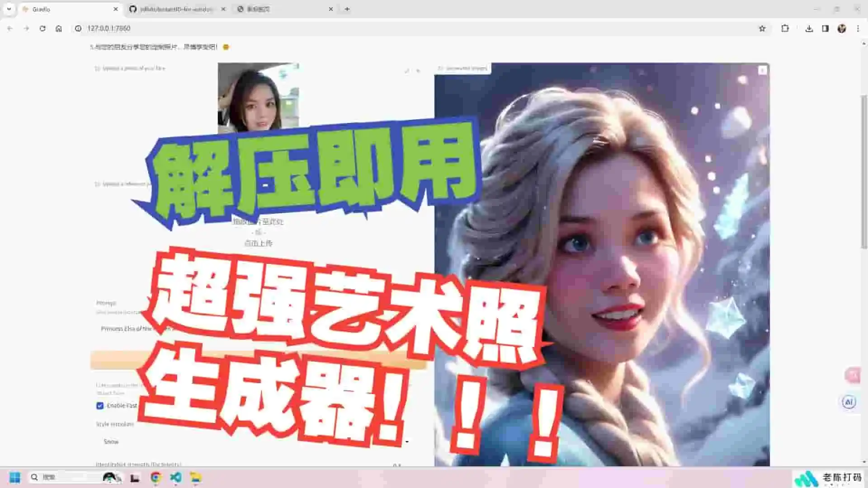Go to the browser home page
This screenshot has height=488, width=868.
(x=59, y=28)
